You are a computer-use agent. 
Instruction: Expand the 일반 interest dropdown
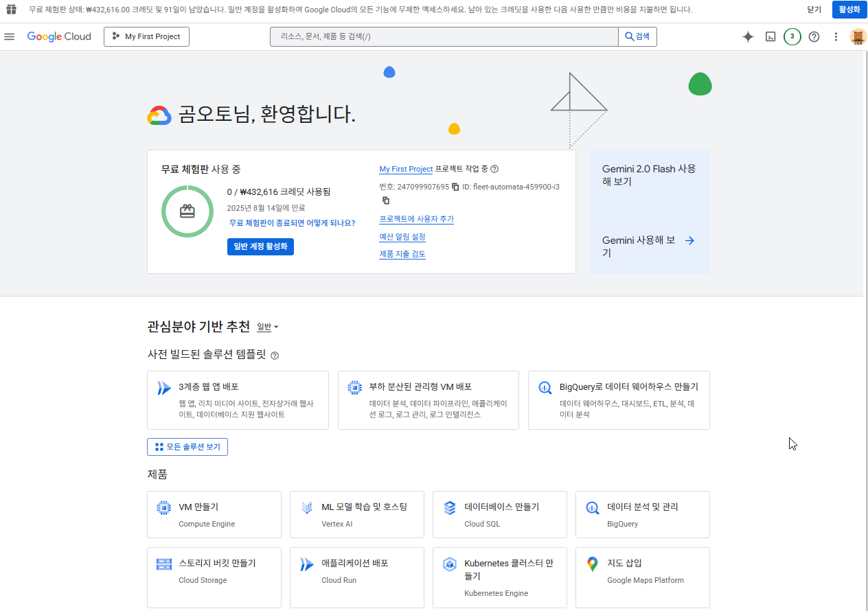268,327
